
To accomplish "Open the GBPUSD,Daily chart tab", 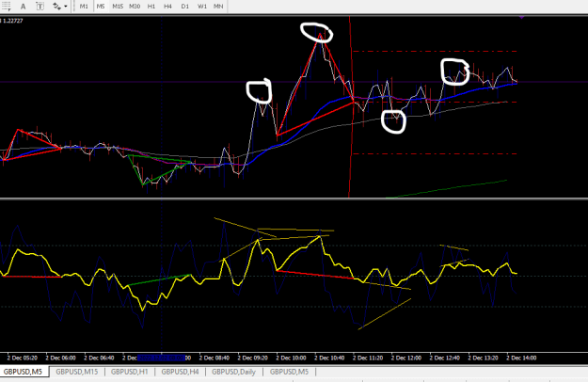I will tap(233, 372).
